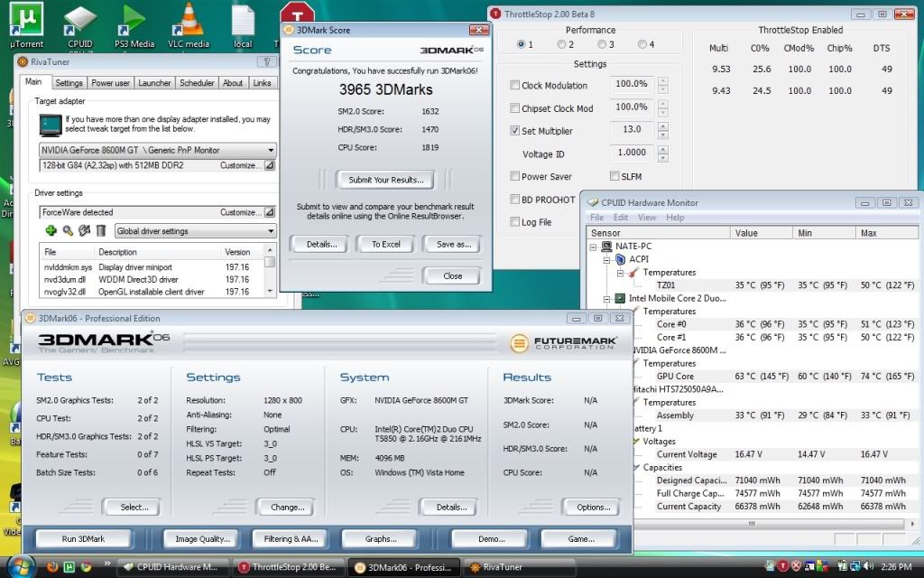924x578 pixels.
Task: Click RivaTuner driver list scrollbar thumb
Action: click(270, 262)
